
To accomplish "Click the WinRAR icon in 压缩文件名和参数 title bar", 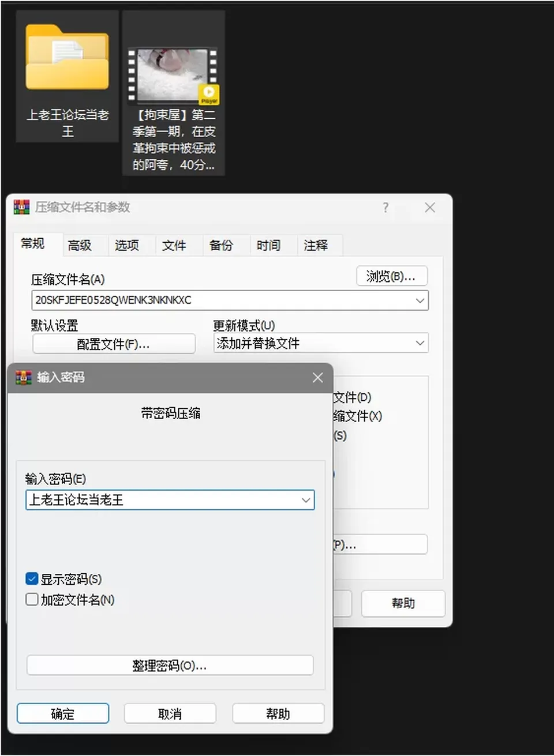I will coord(21,207).
